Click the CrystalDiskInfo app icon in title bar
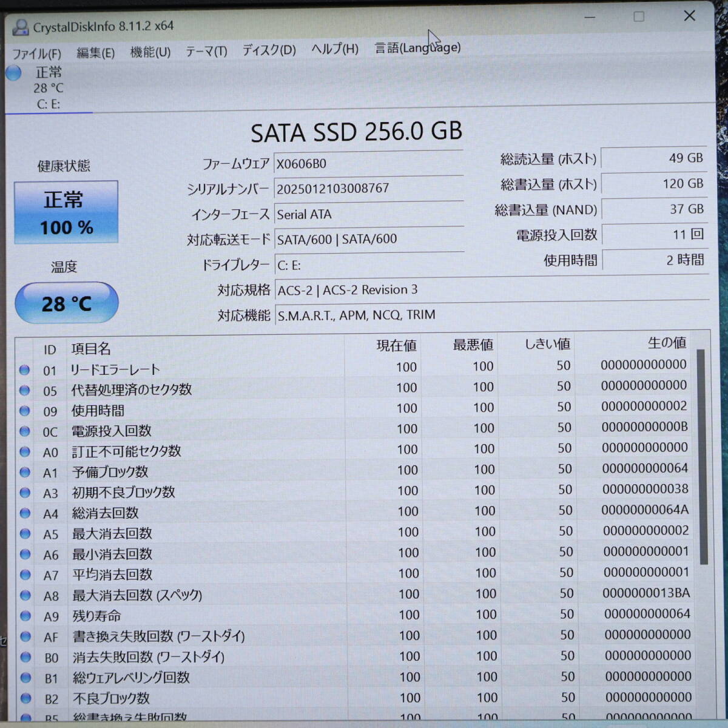The height and width of the screenshot is (728, 728). (x=21, y=27)
